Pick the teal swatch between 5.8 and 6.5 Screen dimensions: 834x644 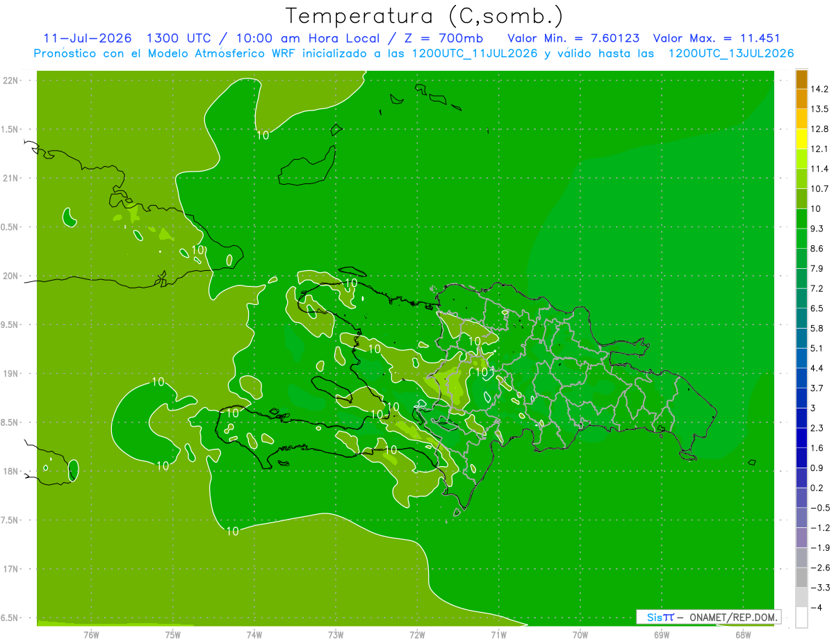[801, 318]
